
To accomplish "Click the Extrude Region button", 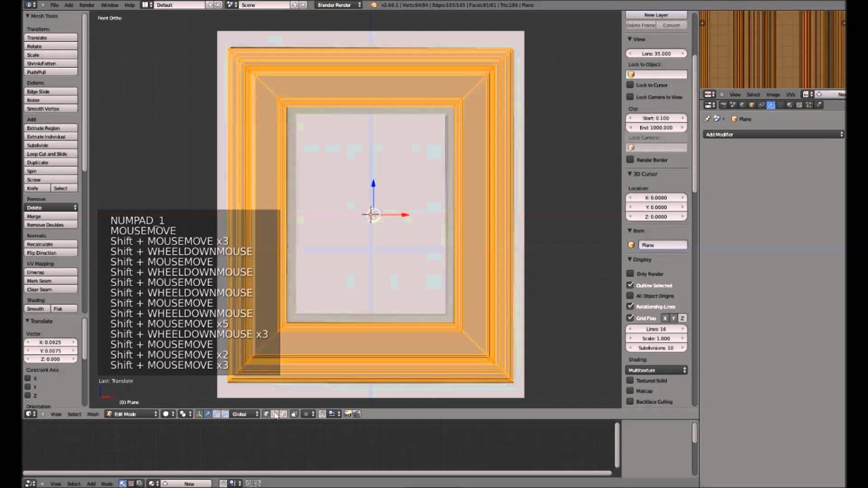I will [52, 128].
